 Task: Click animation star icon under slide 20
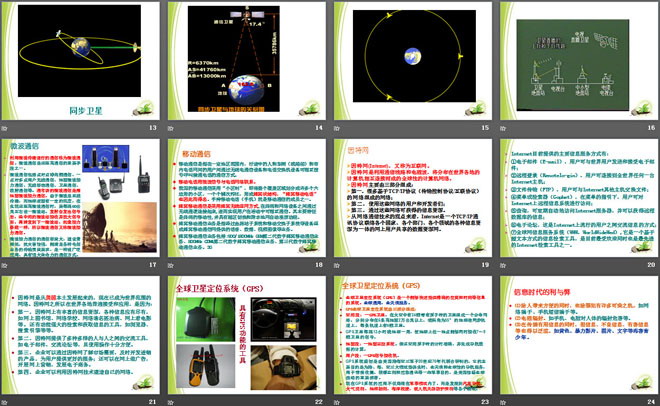[x=503, y=265]
